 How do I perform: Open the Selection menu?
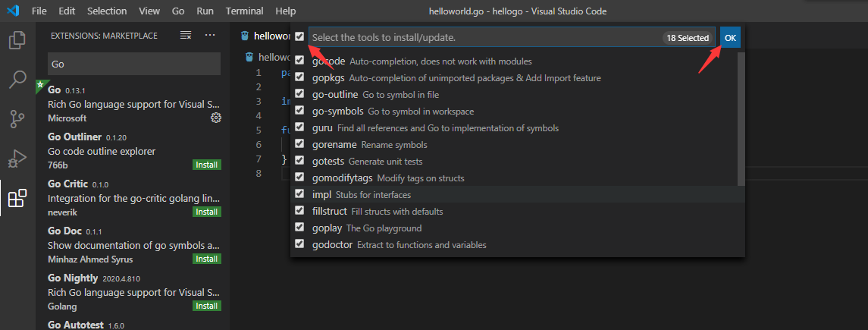(x=107, y=11)
